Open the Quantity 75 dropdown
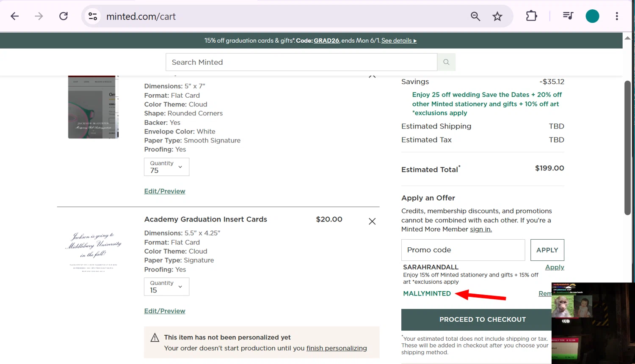 tap(166, 167)
